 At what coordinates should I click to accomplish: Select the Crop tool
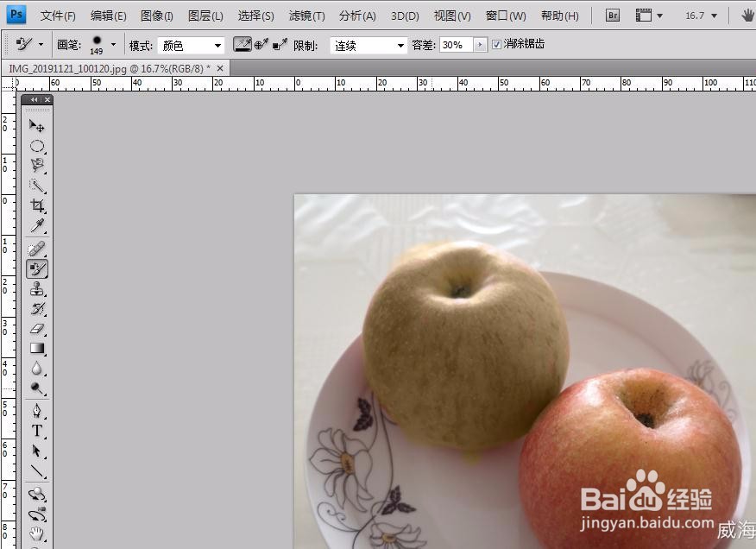pyautogui.click(x=36, y=205)
